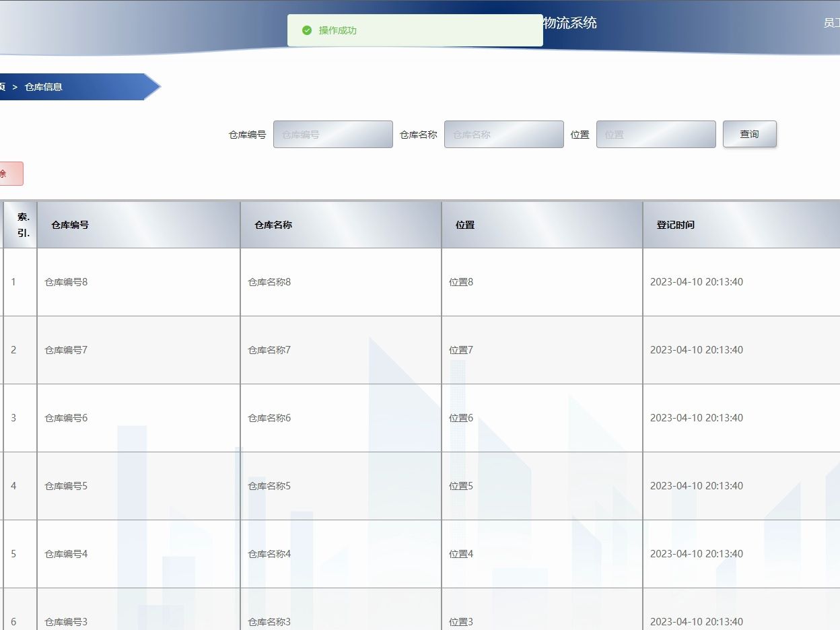Click the 仓库编号7 cell
Screen dimensions: 840x630
click(65, 349)
